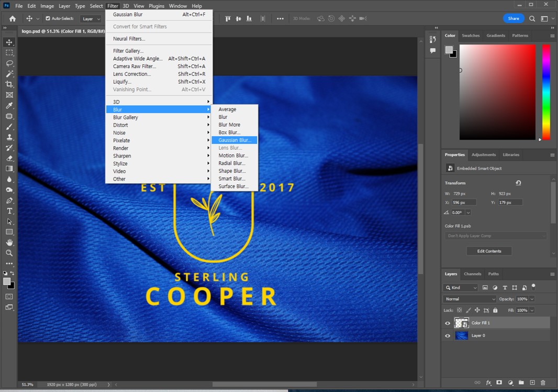
Task: Click the Delete layer trash icon
Action: 543,383
